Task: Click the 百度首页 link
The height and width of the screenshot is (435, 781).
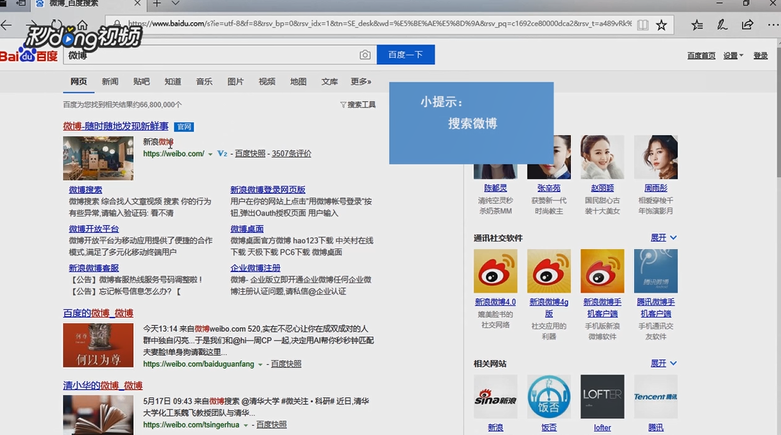Action: pyautogui.click(x=701, y=55)
